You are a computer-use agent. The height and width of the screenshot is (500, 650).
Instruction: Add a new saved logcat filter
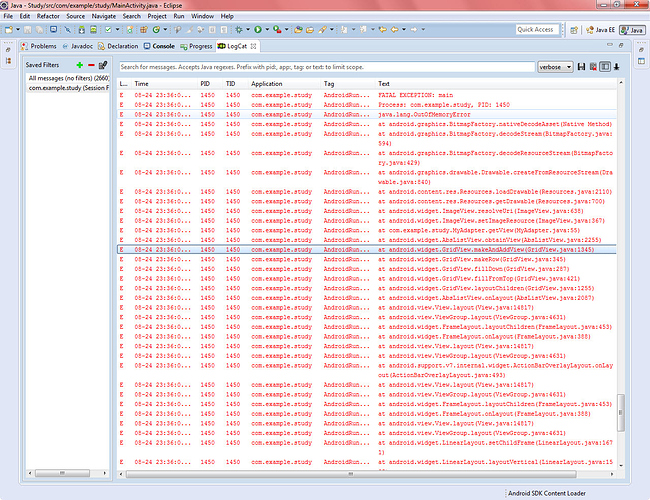(x=80, y=64)
